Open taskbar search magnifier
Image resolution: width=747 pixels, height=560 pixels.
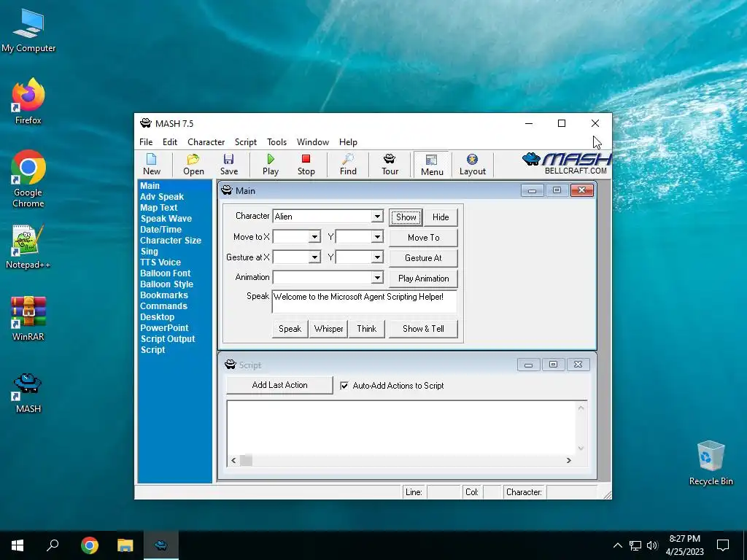coord(53,545)
